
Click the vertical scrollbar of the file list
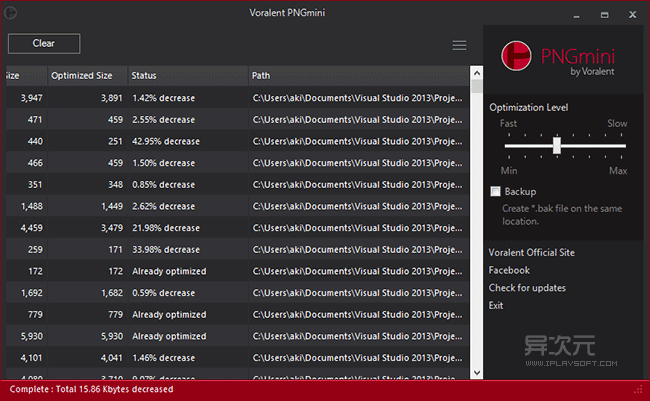tap(475, 230)
